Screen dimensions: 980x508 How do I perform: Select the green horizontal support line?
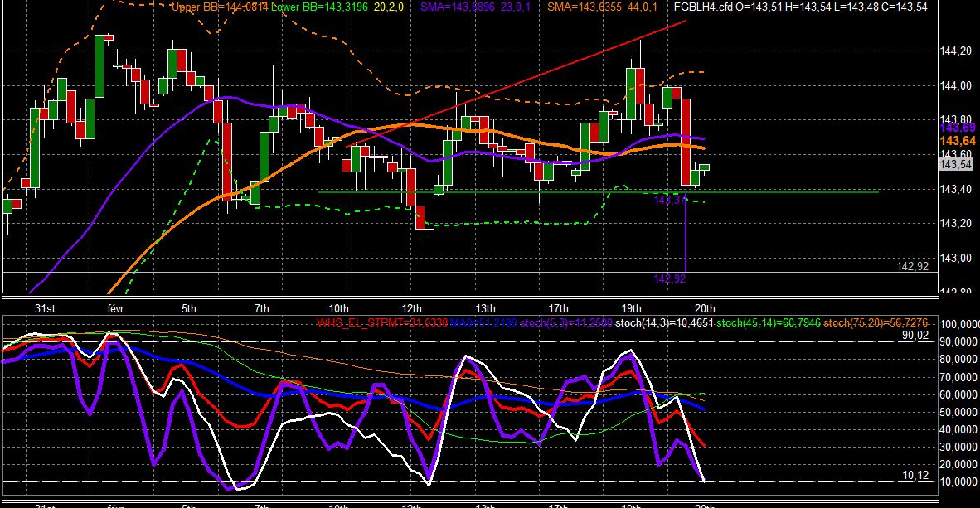click(x=598, y=191)
